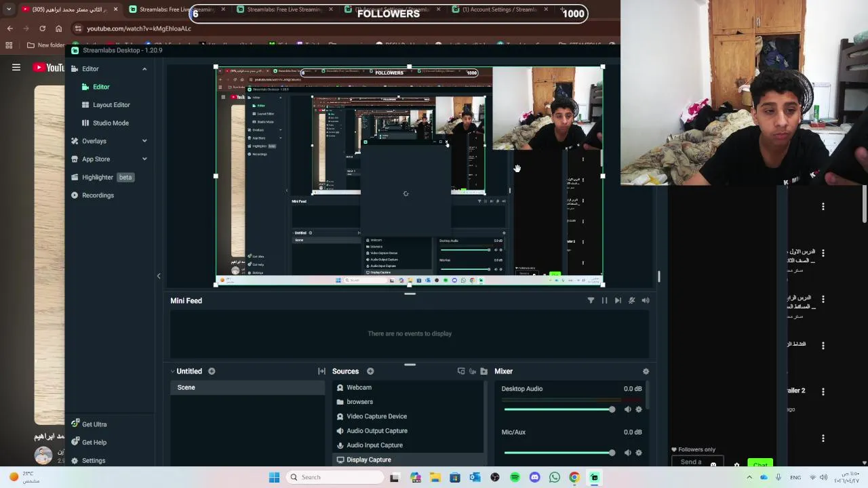Open Spotify from the taskbar

515,477
